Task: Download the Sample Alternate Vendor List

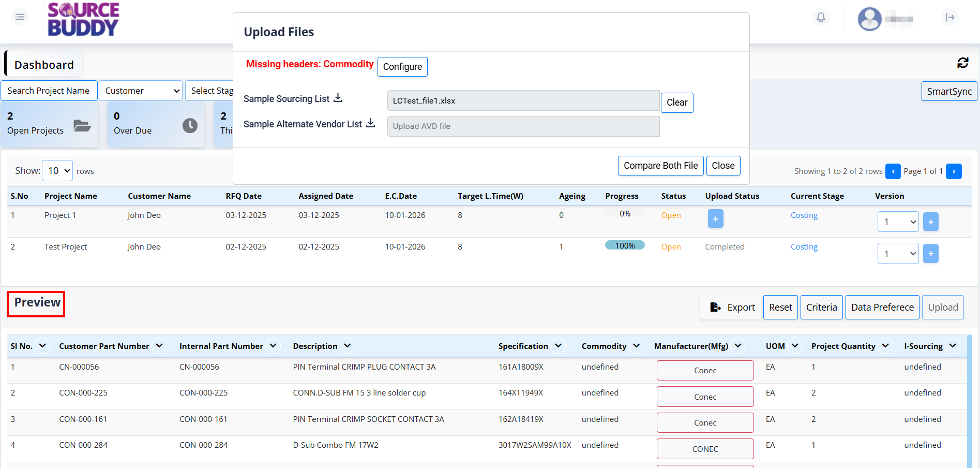Action: pyautogui.click(x=370, y=123)
